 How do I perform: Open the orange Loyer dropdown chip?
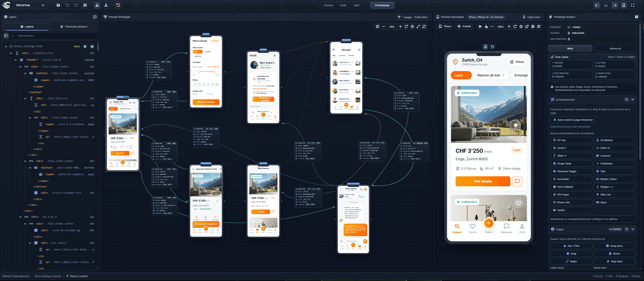461,75
